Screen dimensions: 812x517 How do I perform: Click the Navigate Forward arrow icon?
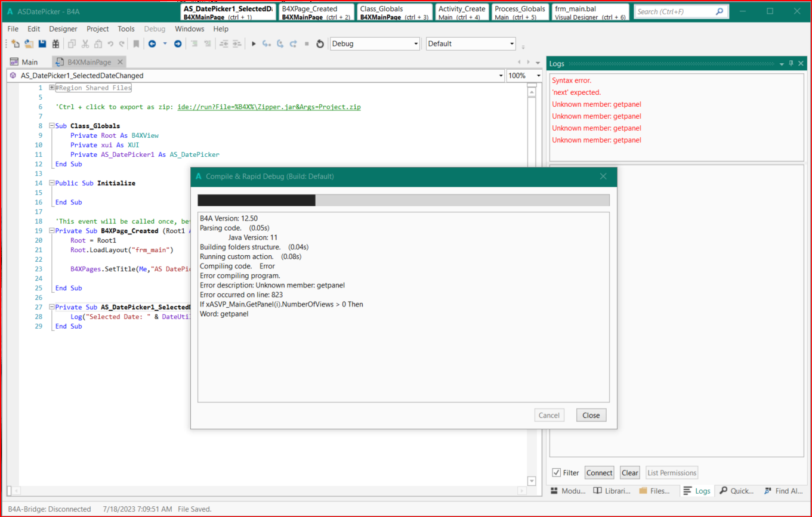tap(178, 44)
